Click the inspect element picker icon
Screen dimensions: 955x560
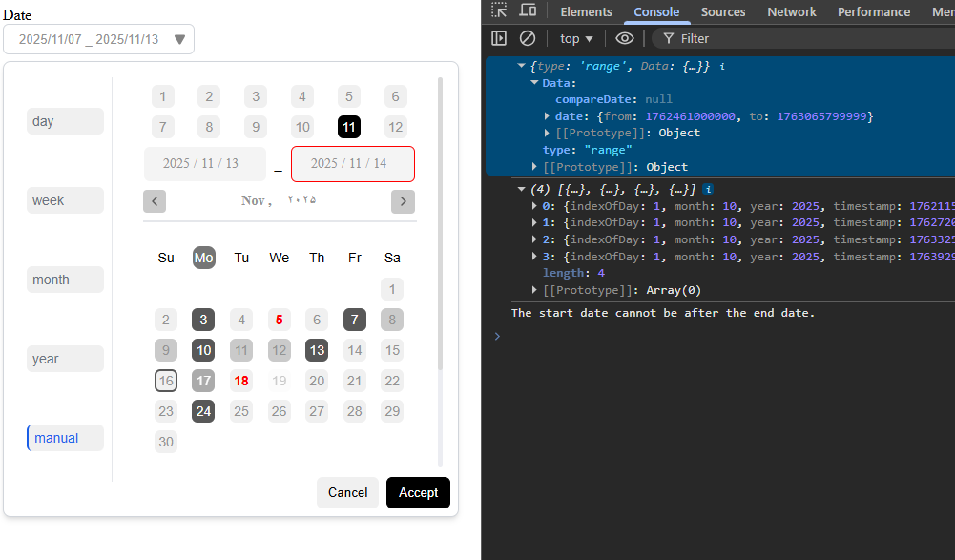499,10
